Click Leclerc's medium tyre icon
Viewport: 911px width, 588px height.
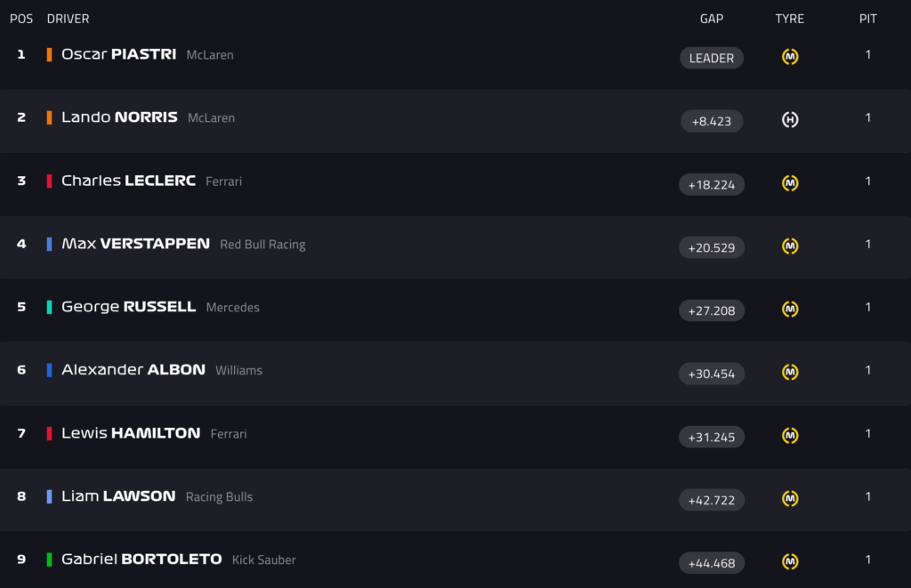tap(790, 183)
